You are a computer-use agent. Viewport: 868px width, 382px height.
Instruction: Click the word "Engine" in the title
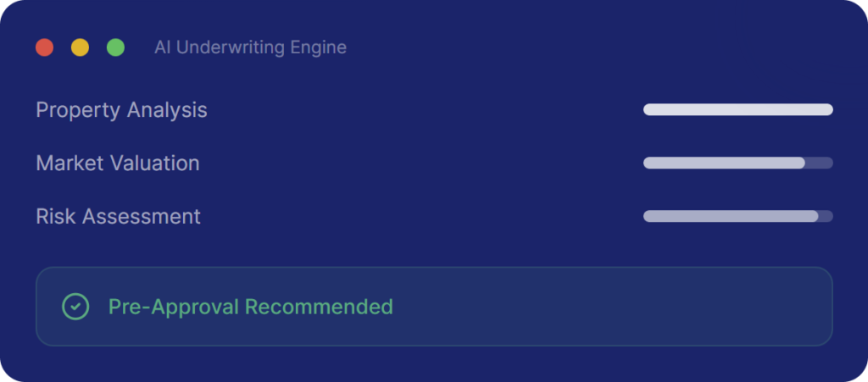[x=318, y=47]
